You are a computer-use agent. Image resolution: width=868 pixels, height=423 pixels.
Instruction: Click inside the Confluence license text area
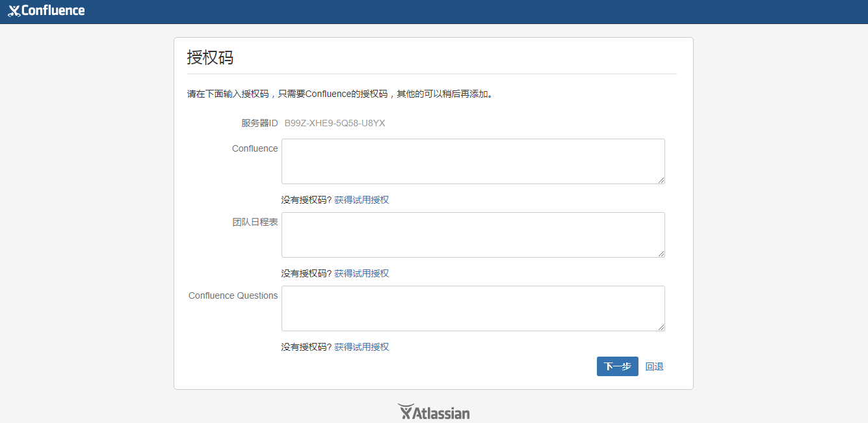(473, 161)
